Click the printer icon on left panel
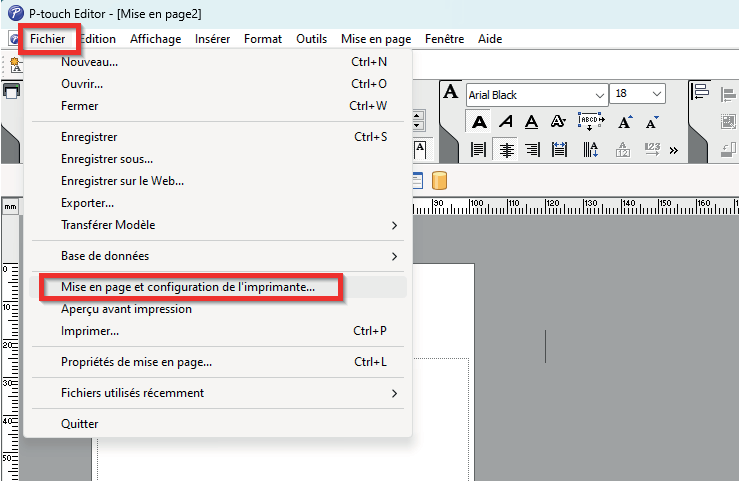739x481 pixels. pyautogui.click(x=11, y=91)
